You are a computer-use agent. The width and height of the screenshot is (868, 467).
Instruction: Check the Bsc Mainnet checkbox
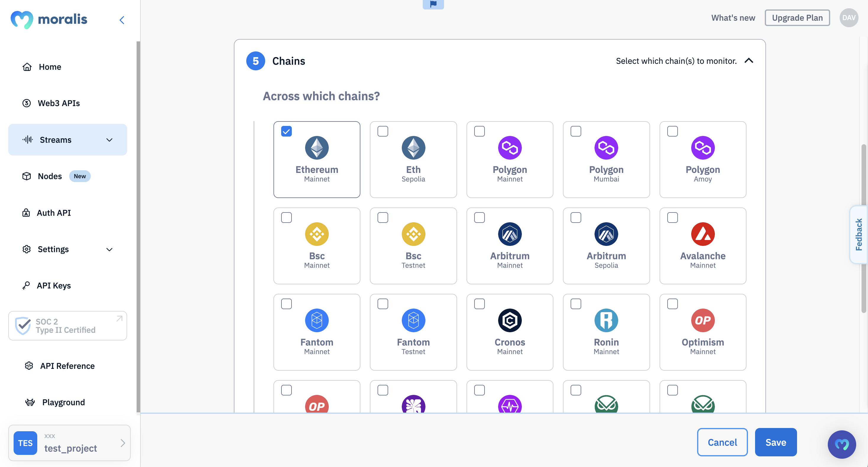pyautogui.click(x=286, y=217)
